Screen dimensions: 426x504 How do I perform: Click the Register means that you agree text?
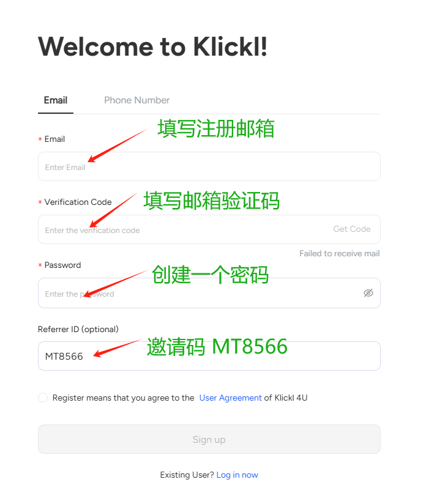123,398
